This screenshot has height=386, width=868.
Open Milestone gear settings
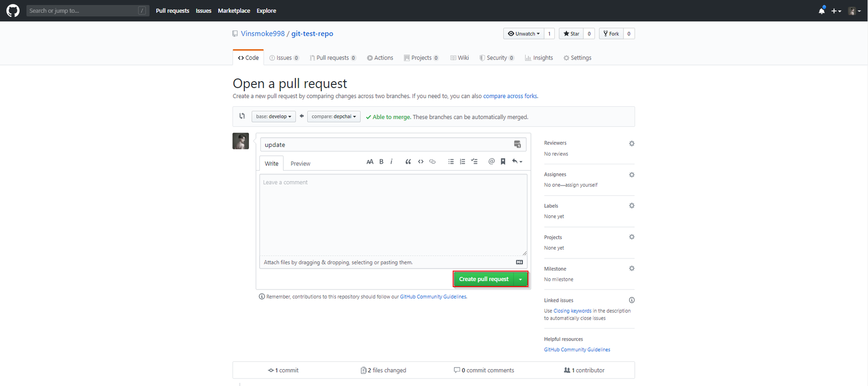point(632,268)
